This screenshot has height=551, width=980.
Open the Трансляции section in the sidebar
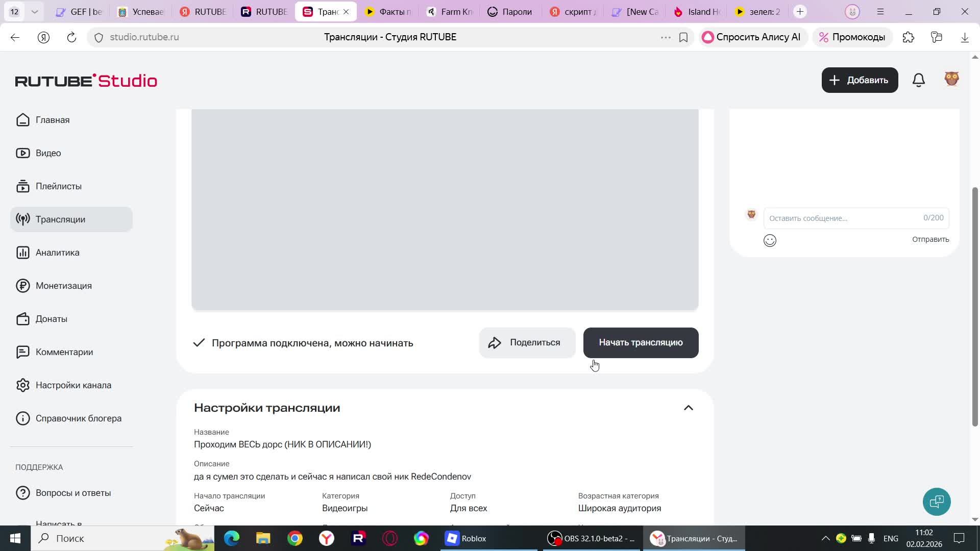tap(60, 219)
